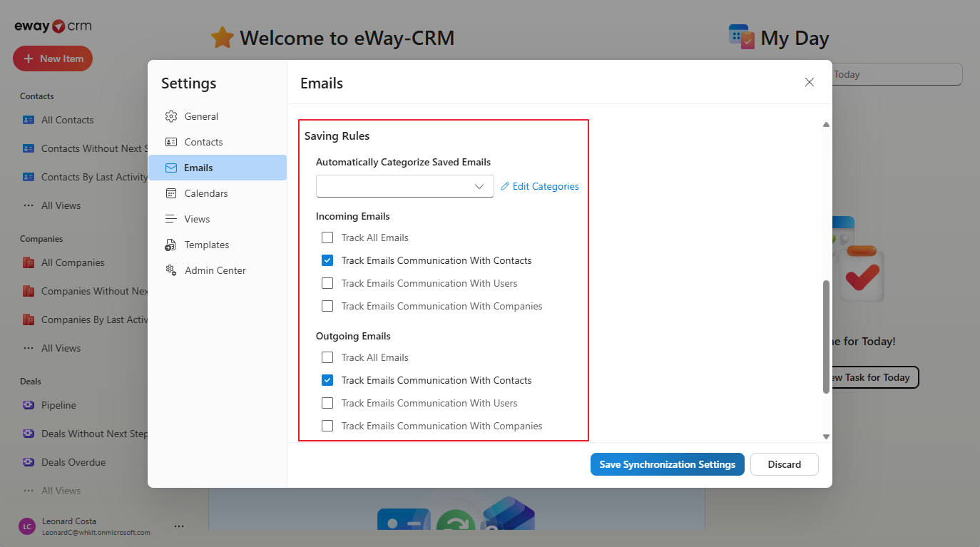Click the Welcome star icon
The width and height of the screenshot is (980, 547).
(x=223, y=37)
